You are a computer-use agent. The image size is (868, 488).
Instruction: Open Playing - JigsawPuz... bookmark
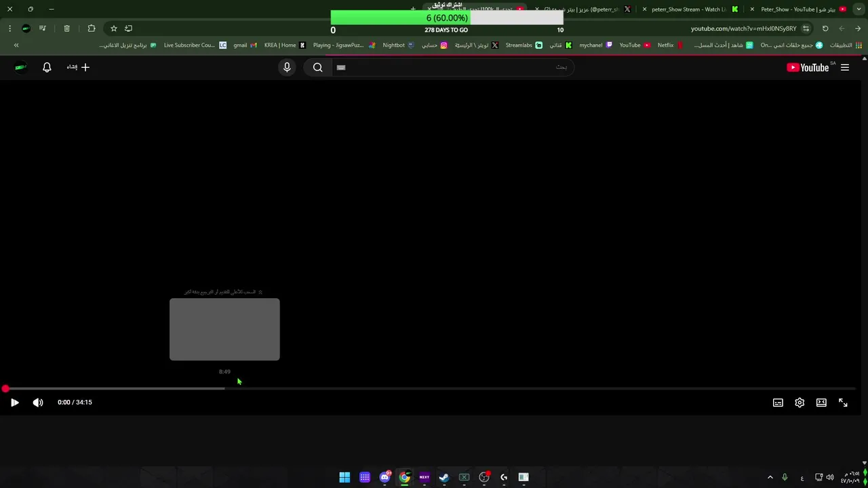tap(344, 45)
